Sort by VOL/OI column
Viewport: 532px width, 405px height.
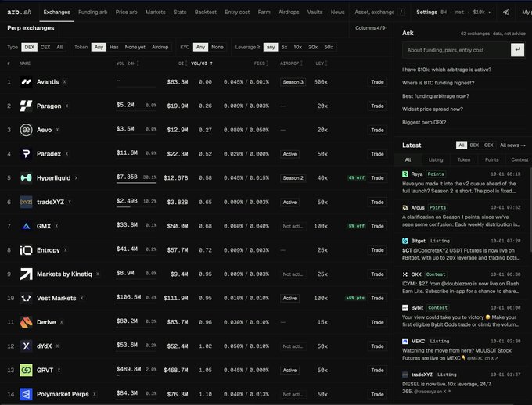point(202,63)
